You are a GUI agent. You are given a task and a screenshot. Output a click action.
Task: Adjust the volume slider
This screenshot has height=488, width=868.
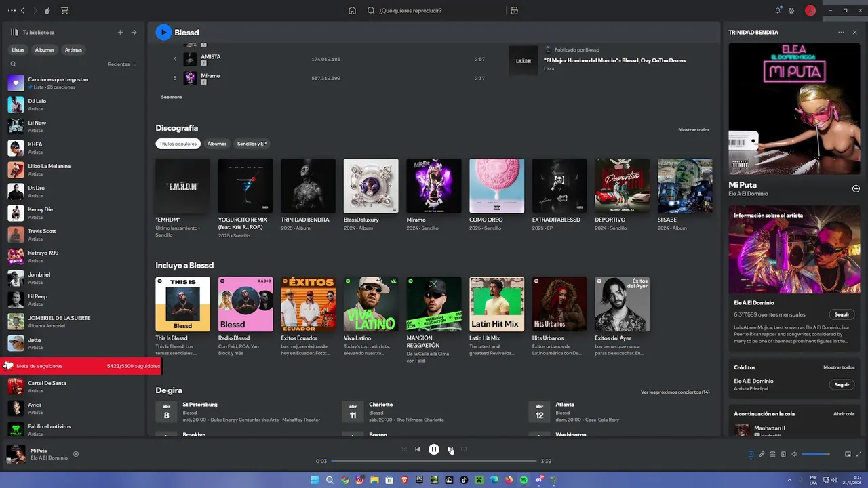[x=816, y=454]
